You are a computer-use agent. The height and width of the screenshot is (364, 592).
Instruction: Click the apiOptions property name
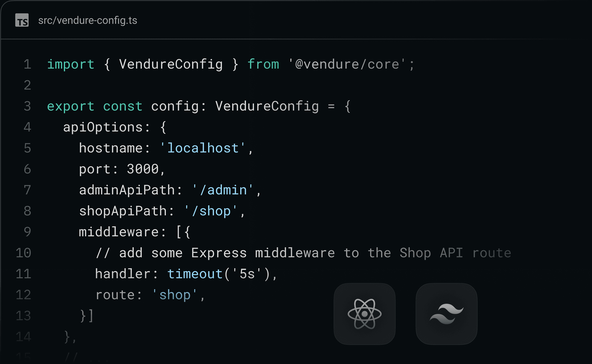103,127
